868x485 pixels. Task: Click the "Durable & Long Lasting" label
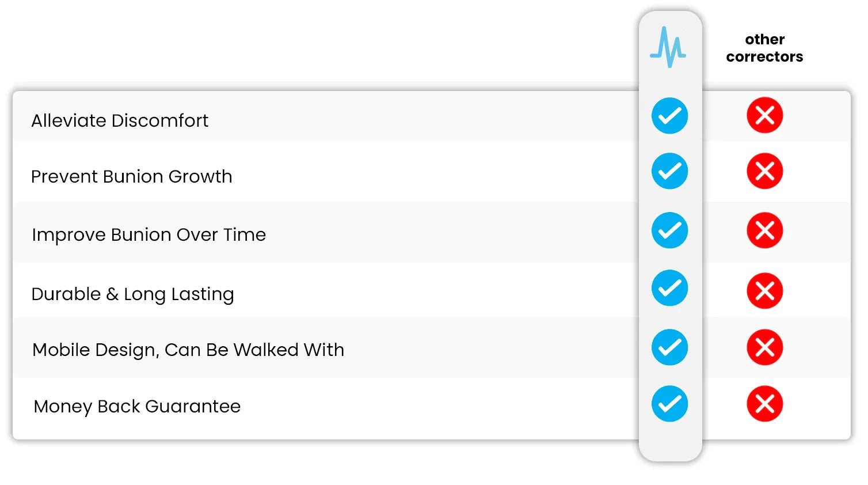pyautogui.click(x=133, y=294)
